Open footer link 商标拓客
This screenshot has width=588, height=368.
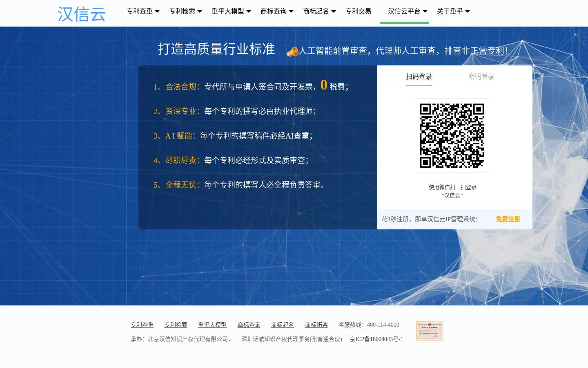point(316,325)
